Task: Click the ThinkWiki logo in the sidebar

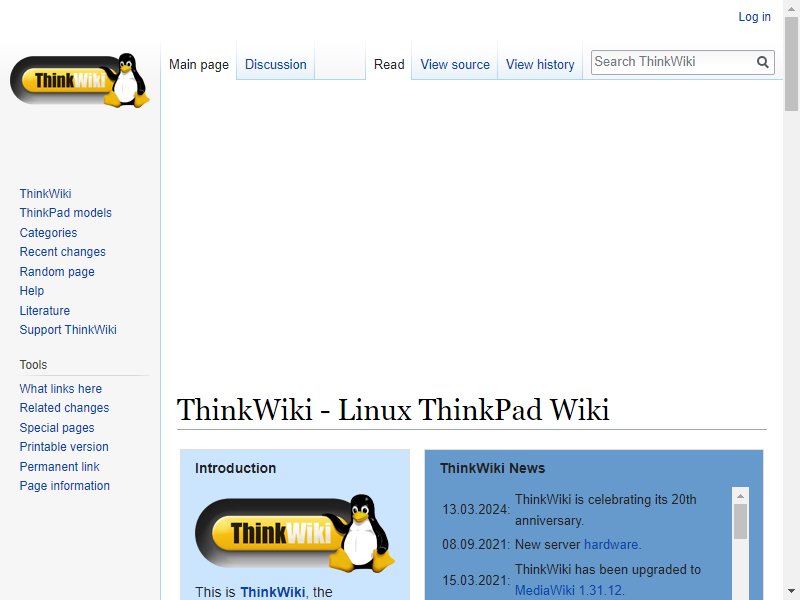Action: (80, 80)
